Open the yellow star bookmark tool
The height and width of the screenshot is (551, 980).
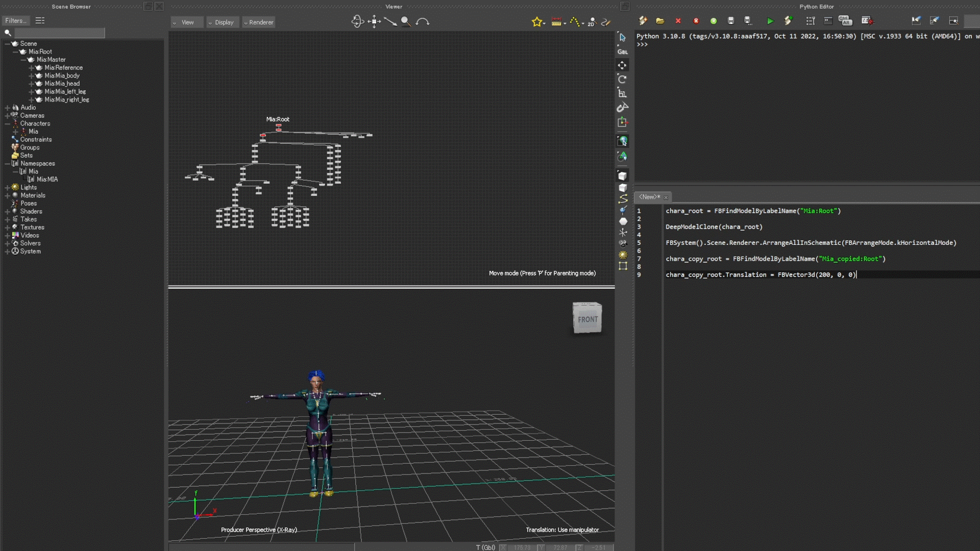coord(536,21)
